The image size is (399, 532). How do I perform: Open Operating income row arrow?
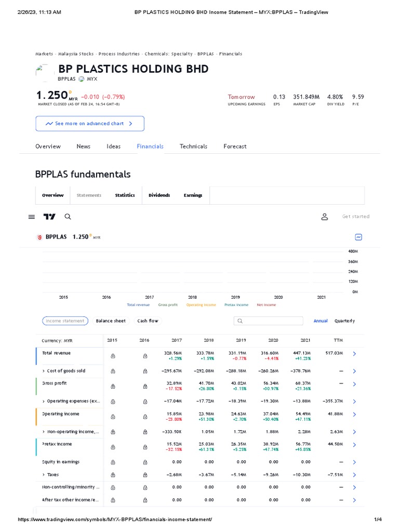pyautogui.click(x=354, y=415)
